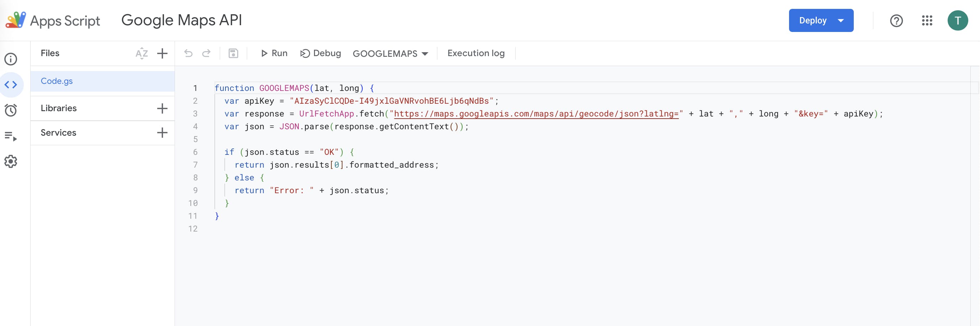Click the Libraries section label
The width and height of the screenshot is (980, 326).
pyautogui.click(x=59, y=108)
